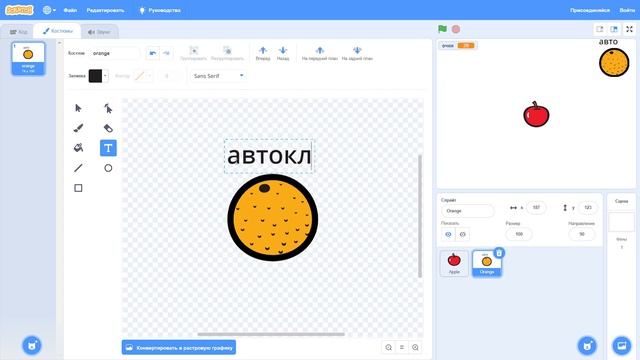The height and width of the screenshot is (360, 640).
Task: Open the Файл menu
Action: [70, 10]
